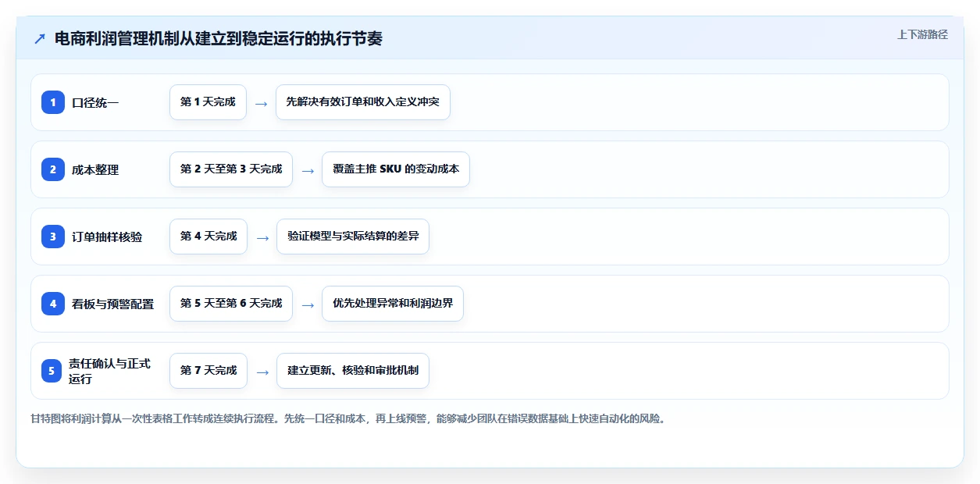Select the number 2 step badge
Screen dimensions: 980x484
click(x=52, y=169)
